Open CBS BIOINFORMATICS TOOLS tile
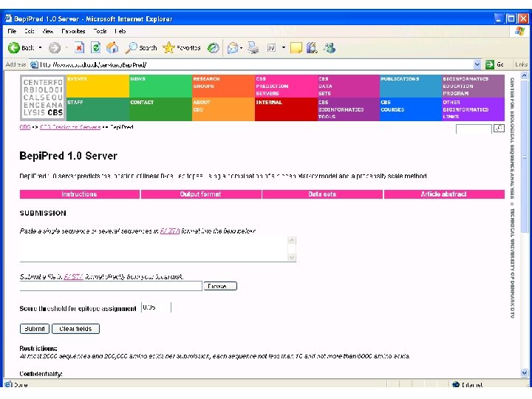 (x=349, y=109)
